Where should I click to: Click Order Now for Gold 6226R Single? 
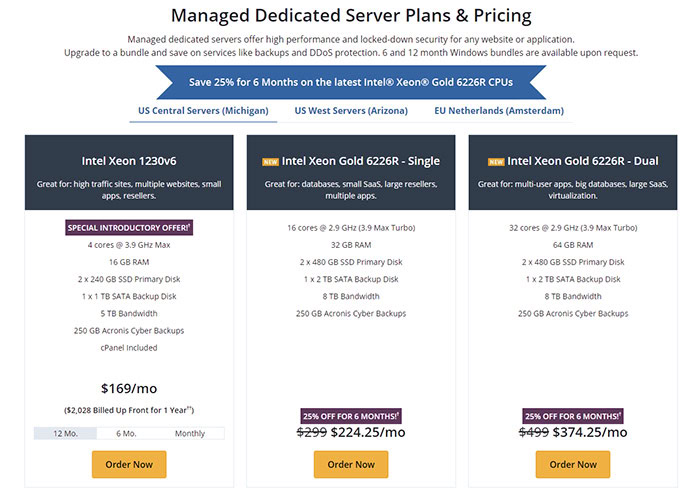point(351,464)
